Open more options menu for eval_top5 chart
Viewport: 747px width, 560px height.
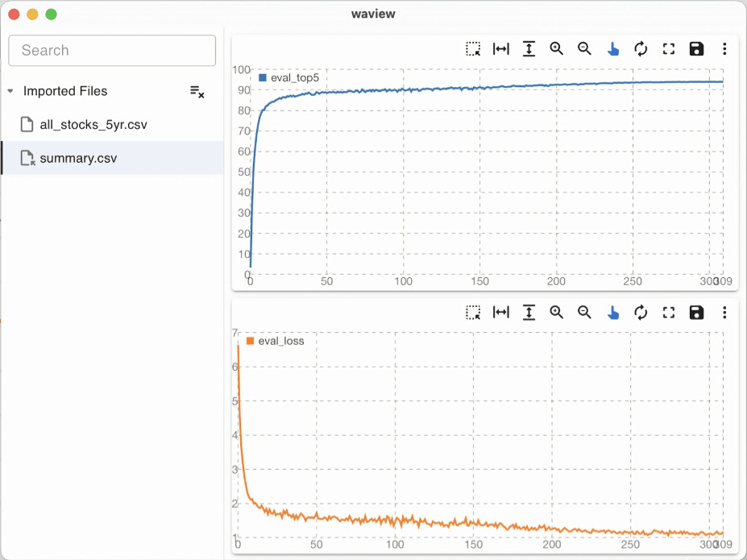pos(724,49)
